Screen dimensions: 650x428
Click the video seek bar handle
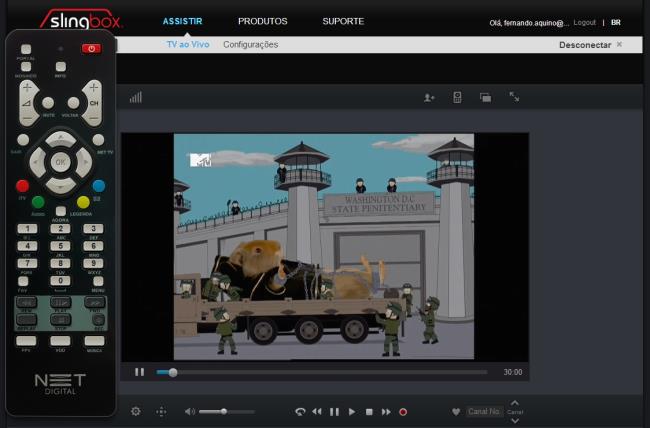(173, 372)
